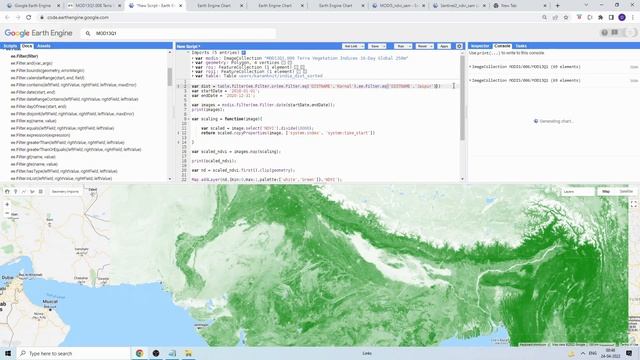Switch to the Assets tab

coord(44,46)
